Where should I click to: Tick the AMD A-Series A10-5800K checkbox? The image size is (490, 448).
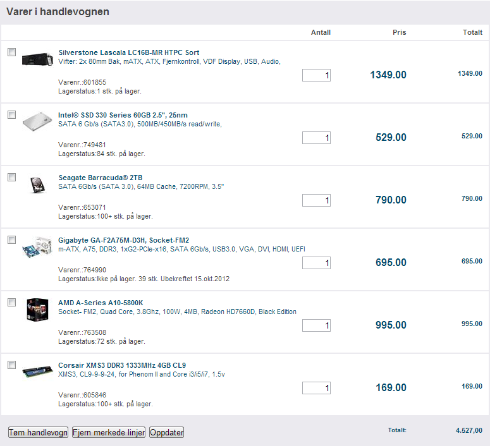click(x=11, y=303)
